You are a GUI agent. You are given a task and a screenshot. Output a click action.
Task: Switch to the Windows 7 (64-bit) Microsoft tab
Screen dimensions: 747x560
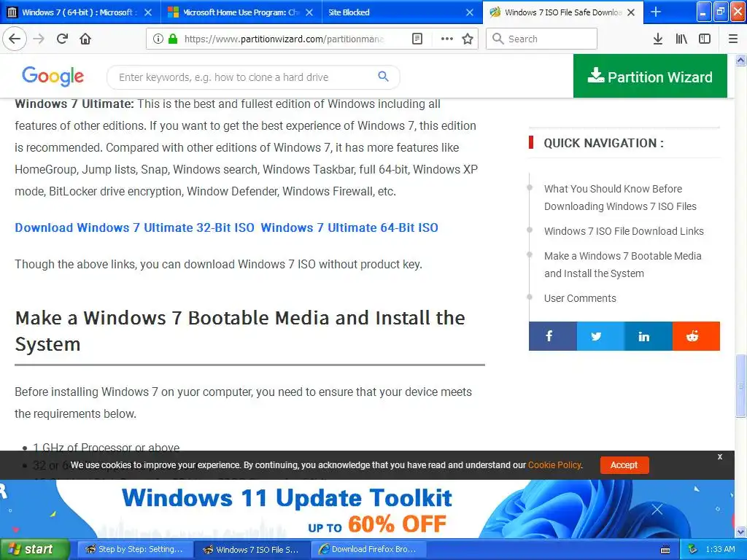[80, 12]
